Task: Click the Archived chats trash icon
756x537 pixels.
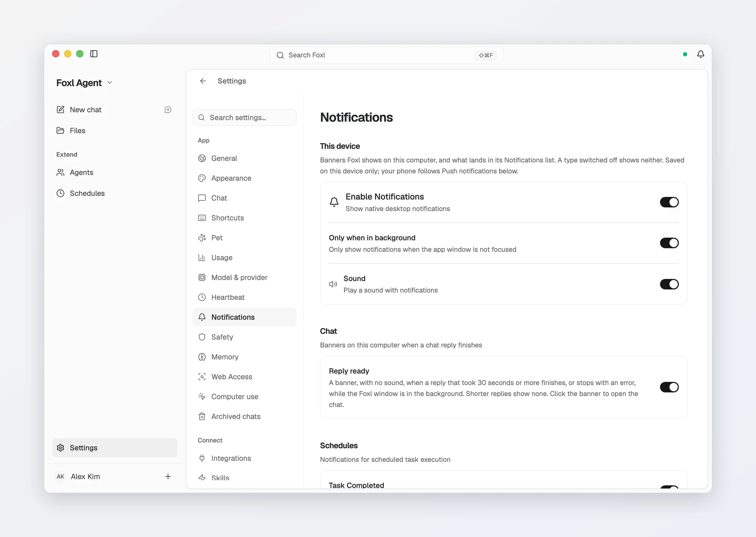Action: pos(202,416)
